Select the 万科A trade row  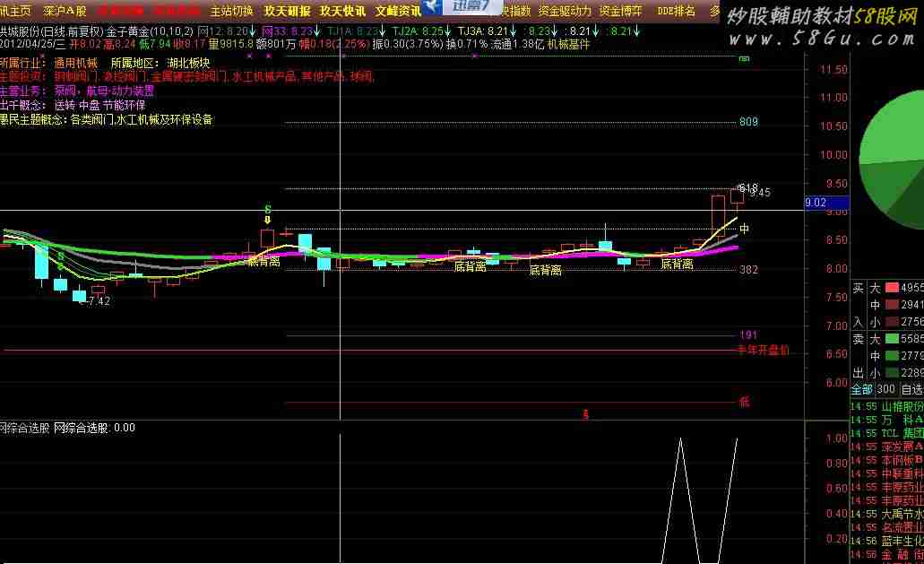887,421
